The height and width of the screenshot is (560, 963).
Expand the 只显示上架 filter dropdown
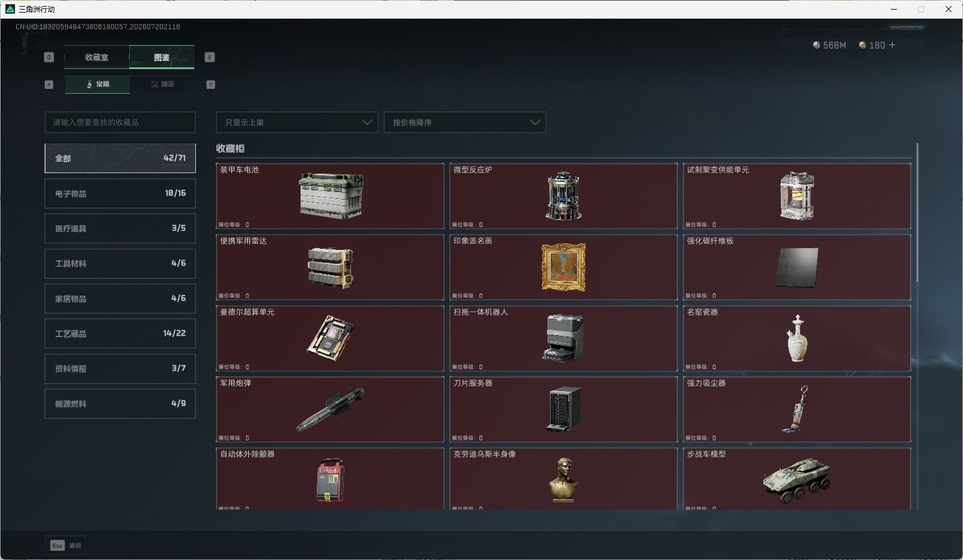point(297,122)
